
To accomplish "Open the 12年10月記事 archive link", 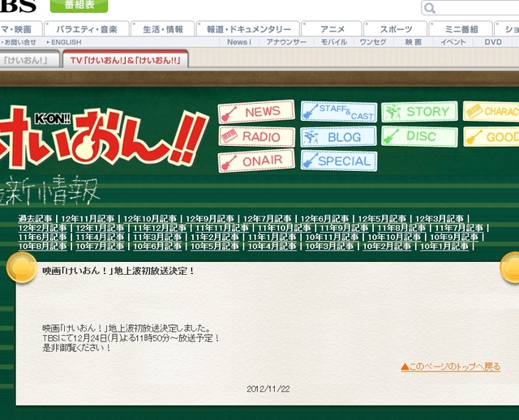I will [x=150, y=219].
